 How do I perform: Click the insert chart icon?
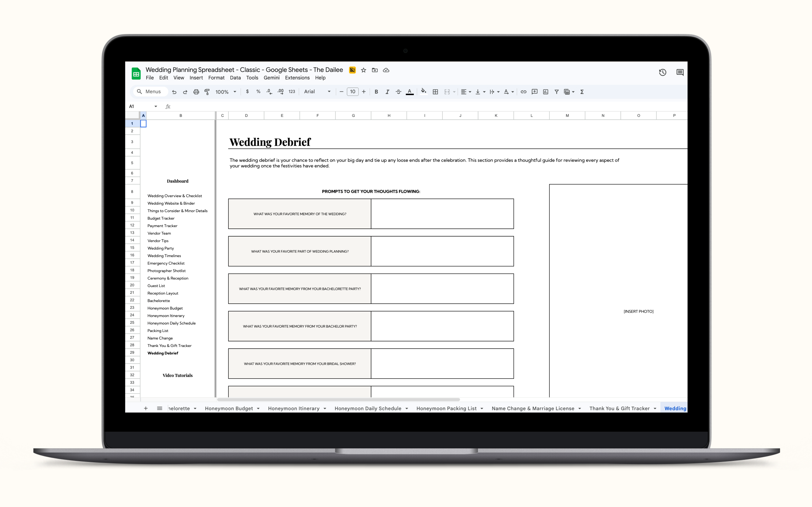(546, 92)
